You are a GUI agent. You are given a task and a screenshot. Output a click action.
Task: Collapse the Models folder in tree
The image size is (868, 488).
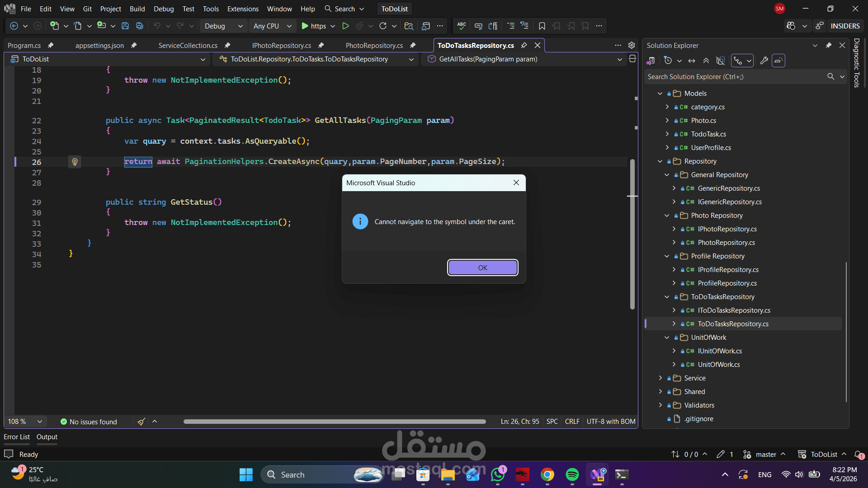(x=660, y=94)
